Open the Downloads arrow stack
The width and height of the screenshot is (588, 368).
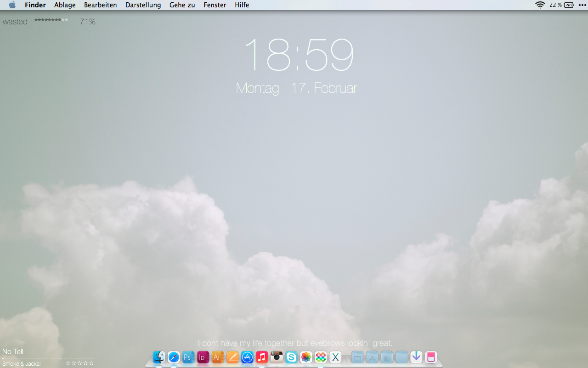(x=416, y=357)
